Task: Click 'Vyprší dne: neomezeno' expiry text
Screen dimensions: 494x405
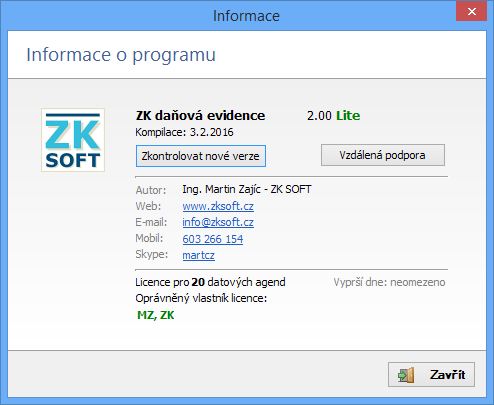Action: (389, 282)
